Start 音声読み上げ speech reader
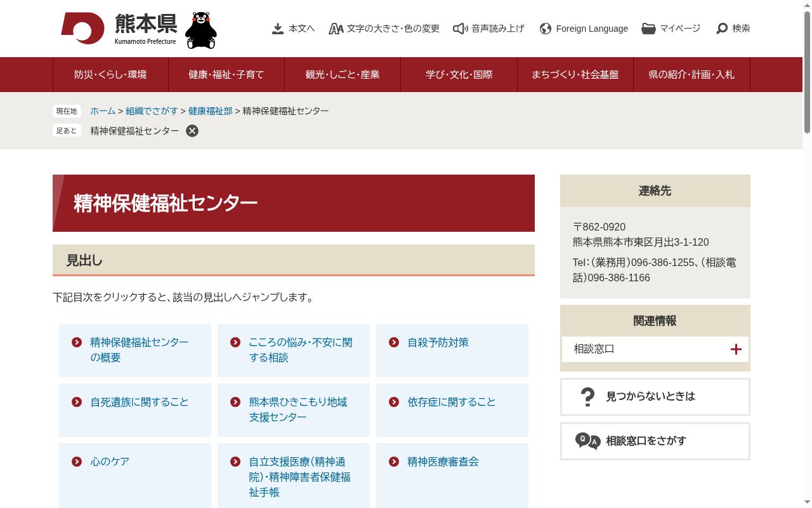The image size is (812, 508). 488,29
